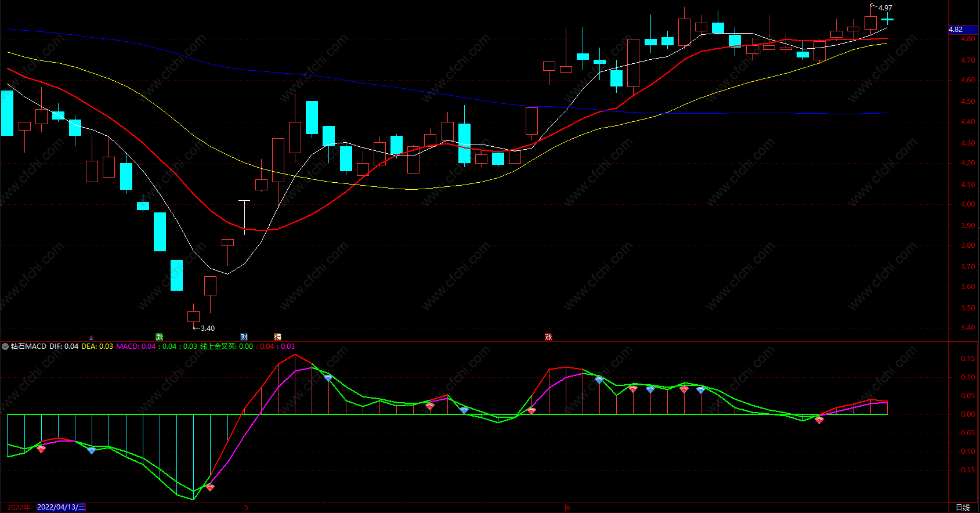Image resolution: width=980 pixels, height=513 pixels.
Task: Click the month 5 marker on the time axis
Action: click(246, 507)
